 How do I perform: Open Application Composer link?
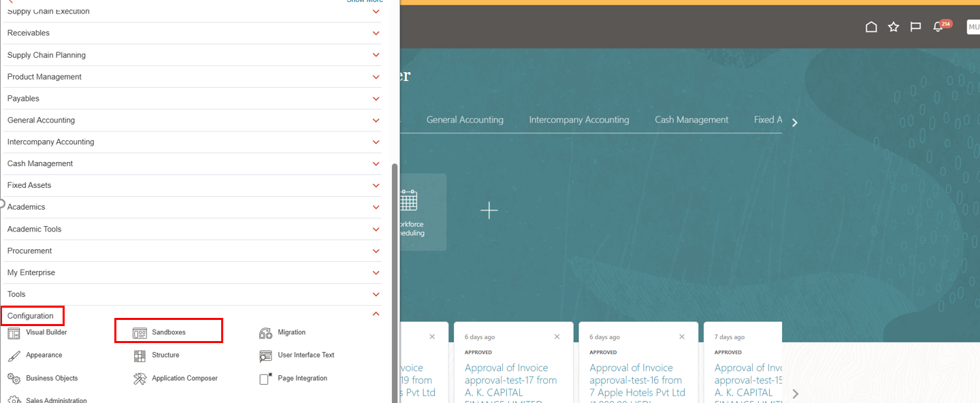point(185,378)
